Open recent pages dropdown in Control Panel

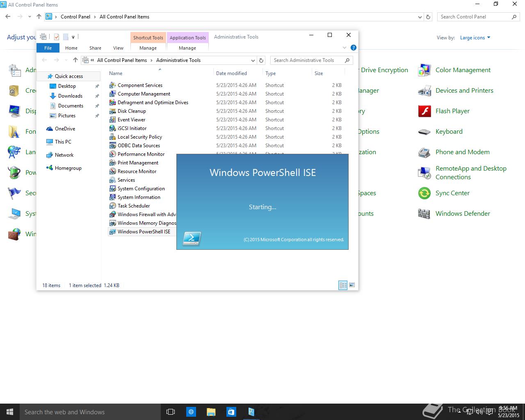click(x=30, y=17)
